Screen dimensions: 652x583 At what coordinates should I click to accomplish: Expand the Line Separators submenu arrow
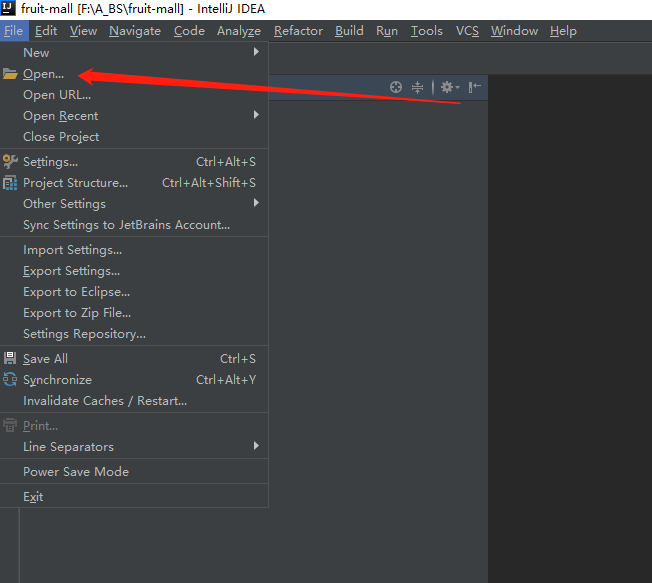(x=256, y=446)
